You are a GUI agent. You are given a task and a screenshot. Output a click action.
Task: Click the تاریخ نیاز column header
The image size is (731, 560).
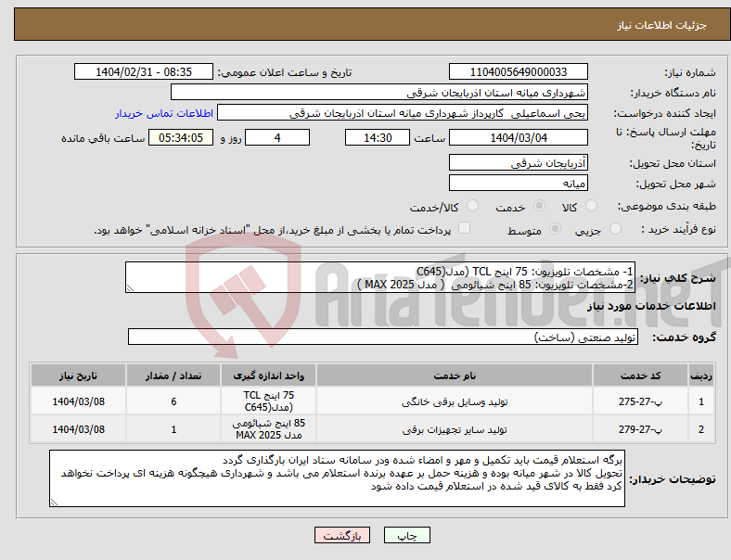(x=78, y=375)
